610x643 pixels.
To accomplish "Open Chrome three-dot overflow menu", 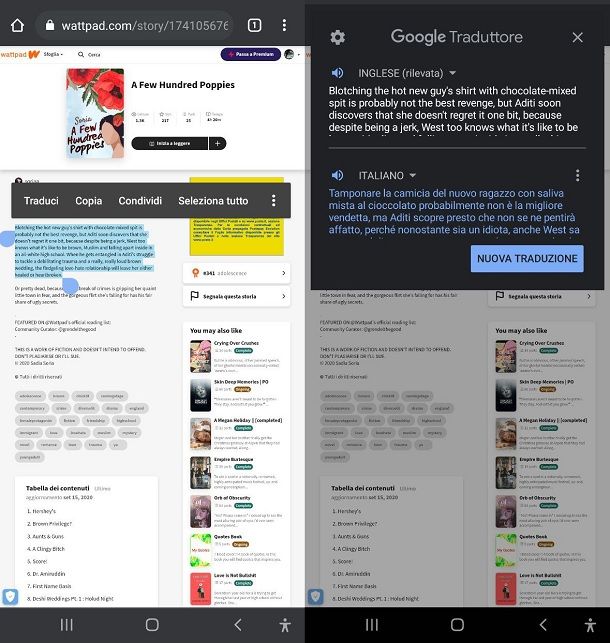I will point(284,25).
